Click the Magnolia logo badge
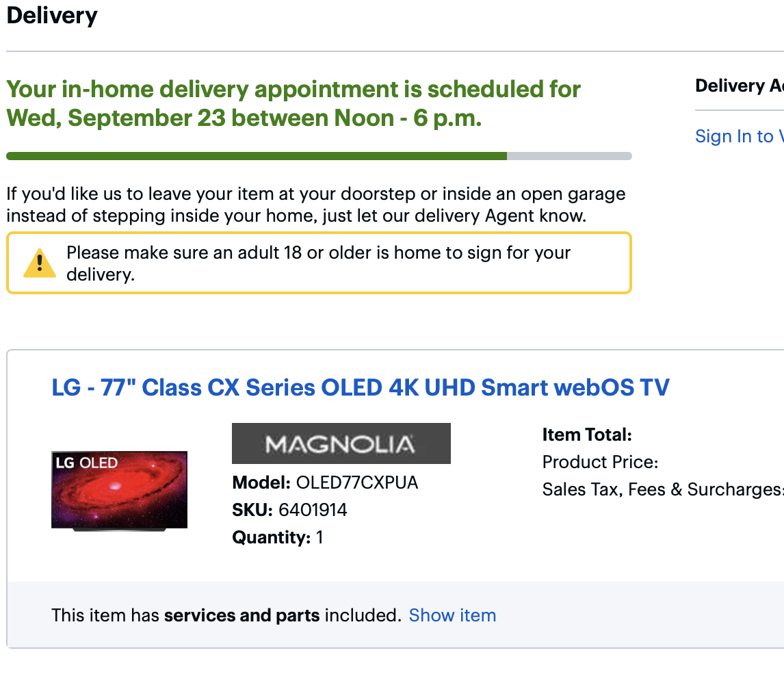The image size is (784, 683). (x=341, y=443)
